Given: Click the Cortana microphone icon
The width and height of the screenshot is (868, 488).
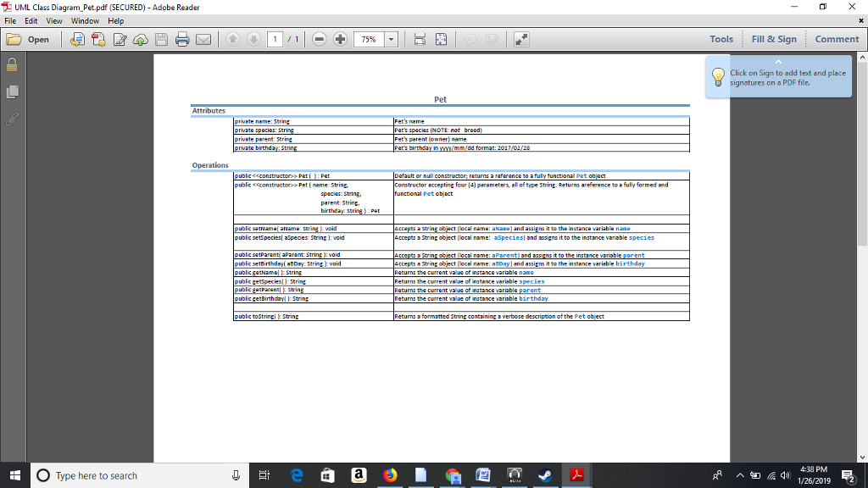Looking at the screenshot, I should [x=236, y=475].
